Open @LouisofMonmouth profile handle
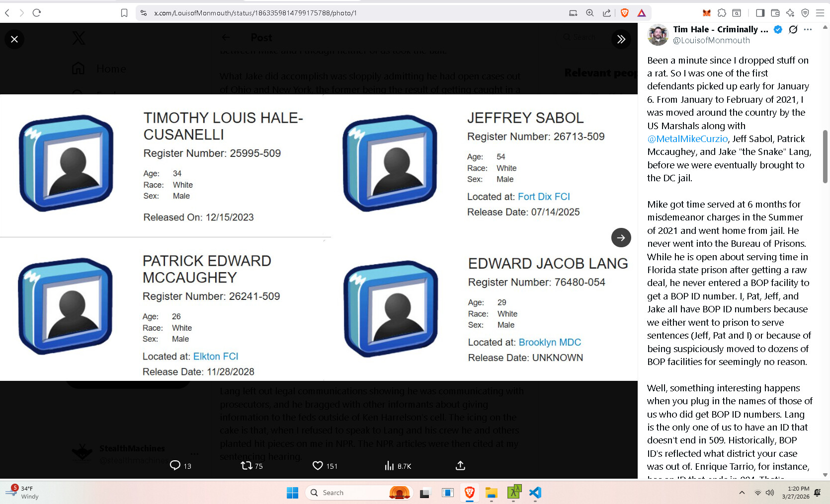830x504 pixels. pyautogui.click(x=711, y=41)
